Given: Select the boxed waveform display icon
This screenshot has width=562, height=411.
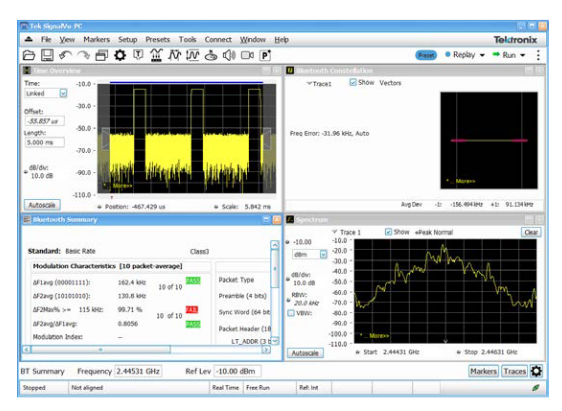Looking at the screenshot, I should (192, 55).
